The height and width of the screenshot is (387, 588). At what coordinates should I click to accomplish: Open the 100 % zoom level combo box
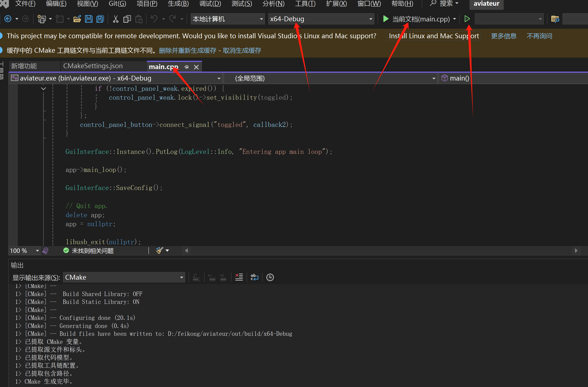click(x=37, y=251)
